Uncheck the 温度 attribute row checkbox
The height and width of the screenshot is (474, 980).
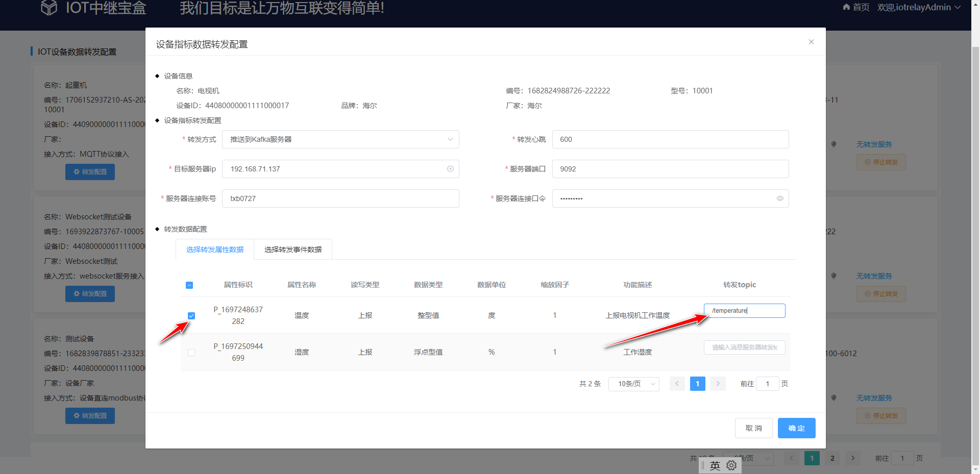191,315
